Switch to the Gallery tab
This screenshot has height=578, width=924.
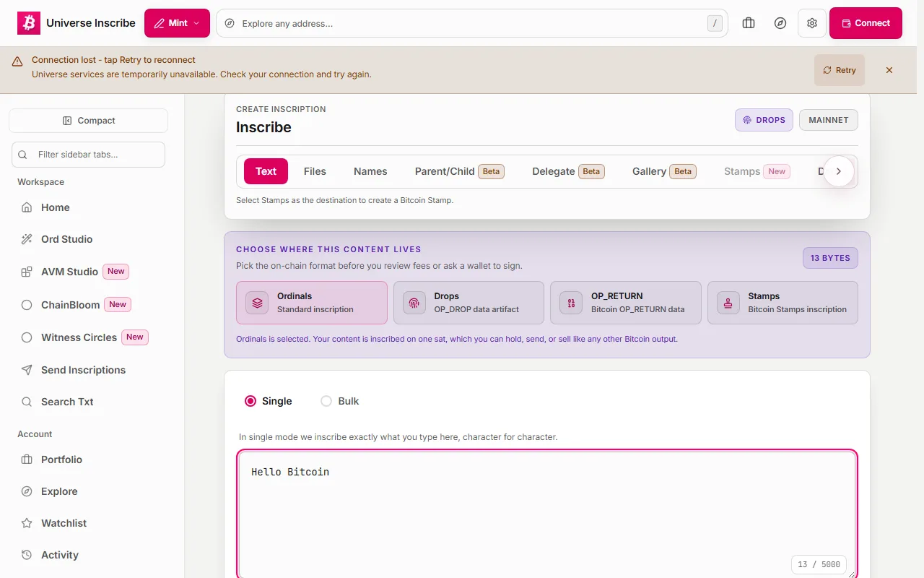[x=664, y=171]
